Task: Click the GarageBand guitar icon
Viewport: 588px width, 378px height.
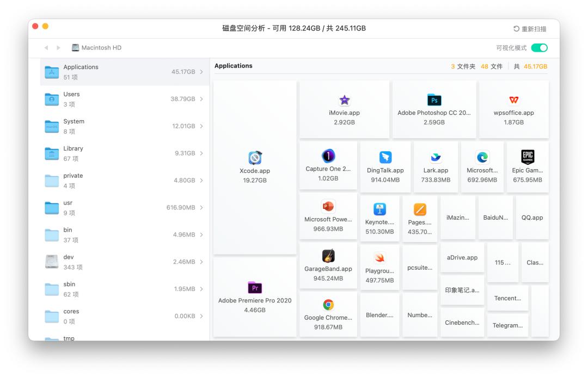Action: point(328,256)
